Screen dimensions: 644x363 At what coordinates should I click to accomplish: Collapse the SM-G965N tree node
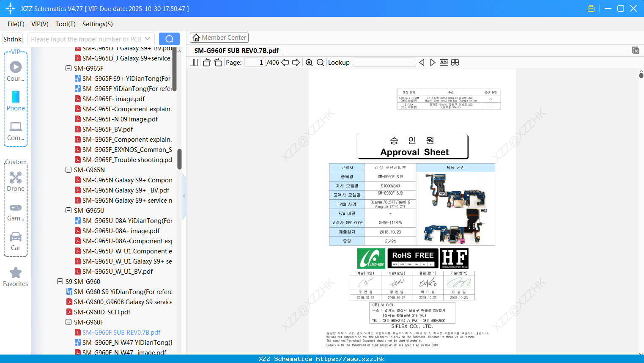tap(69, 170)
